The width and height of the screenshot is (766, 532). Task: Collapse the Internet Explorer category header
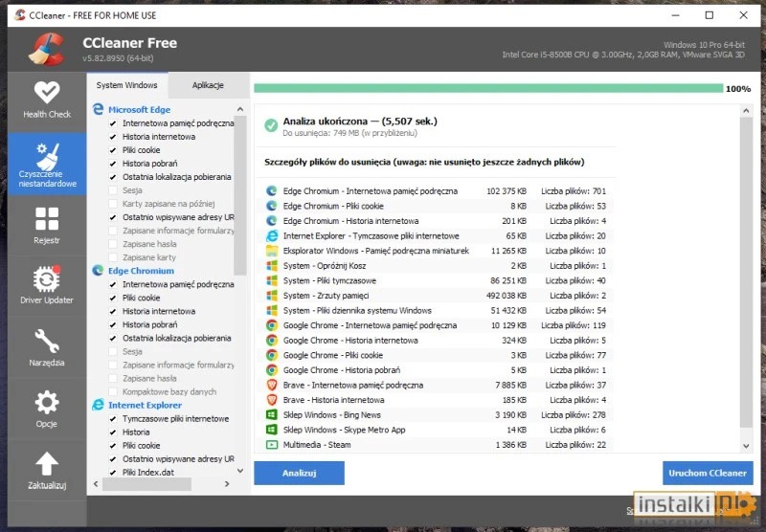point(145,405)
